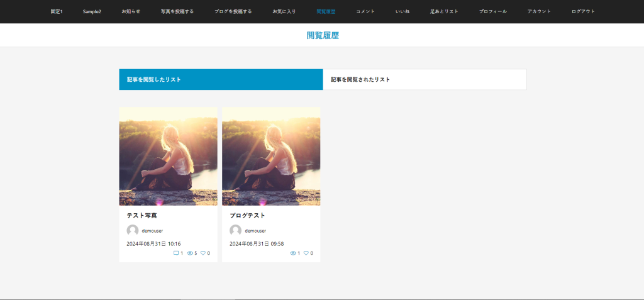Image resolution: width=644 pixels, height=300 pixels.
Task: Open the テスト写真 post thumbnail
Action: [168, 156]
